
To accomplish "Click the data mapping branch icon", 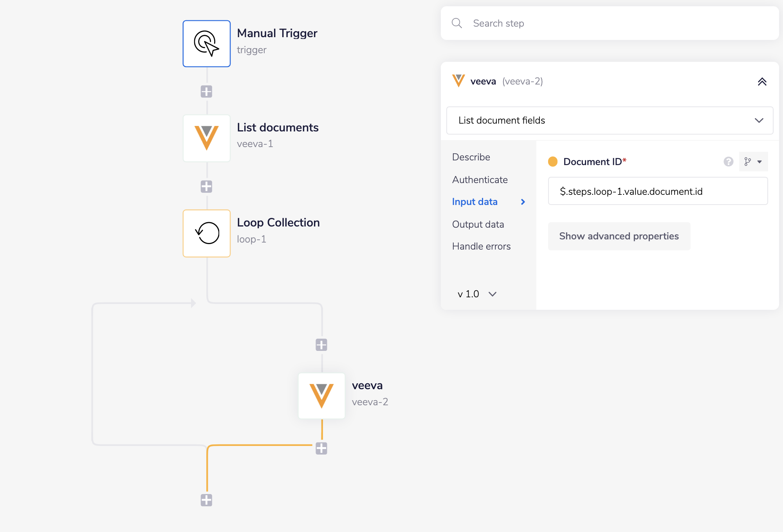I will 748,162.
